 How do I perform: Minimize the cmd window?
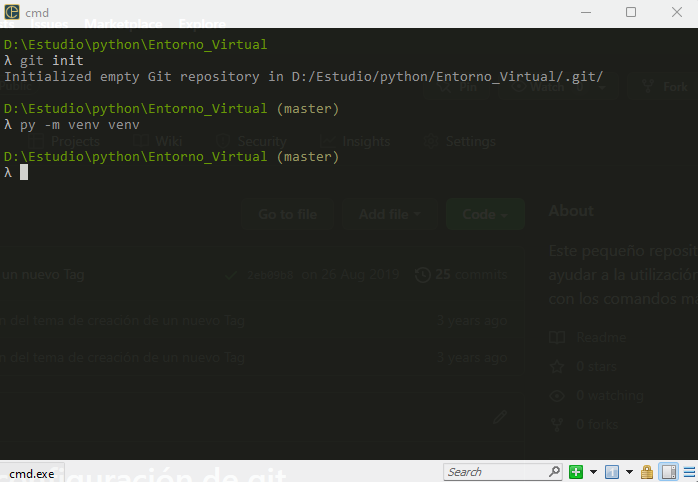click(586, 12)
